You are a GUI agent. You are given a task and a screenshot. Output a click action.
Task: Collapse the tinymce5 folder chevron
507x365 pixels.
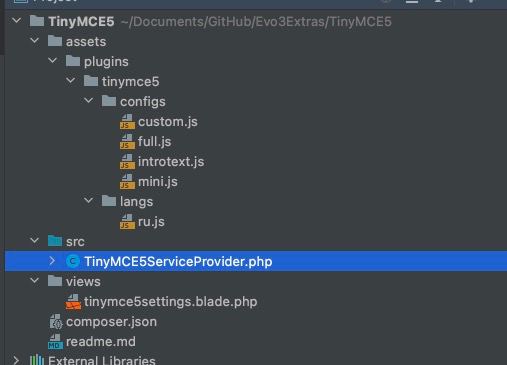click(70, 81)
